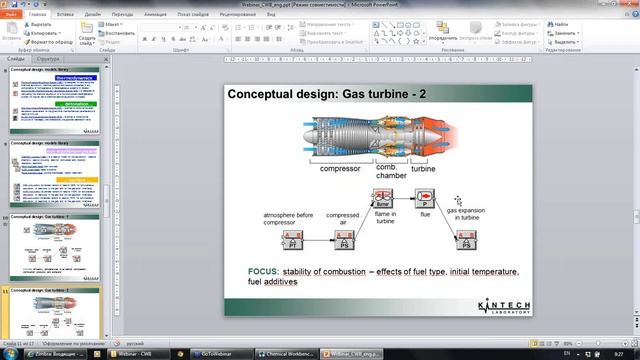Screen dimensions: 640x360
Task: Switch to the Слайды pane tab
Action: [x=16, y=59]
